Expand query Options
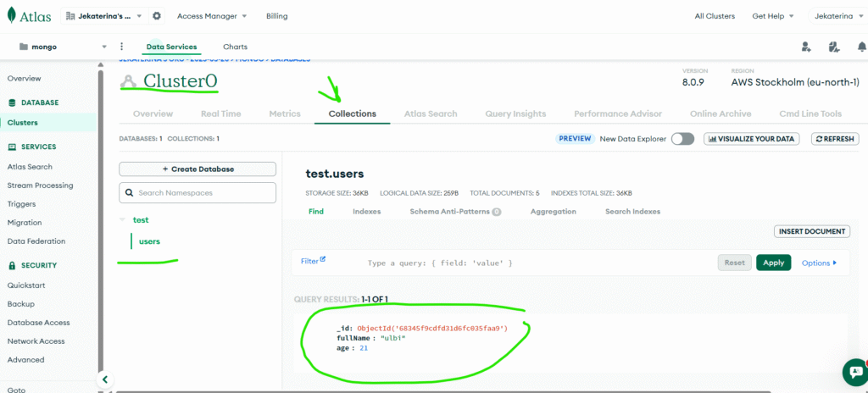 click(820, 263)
